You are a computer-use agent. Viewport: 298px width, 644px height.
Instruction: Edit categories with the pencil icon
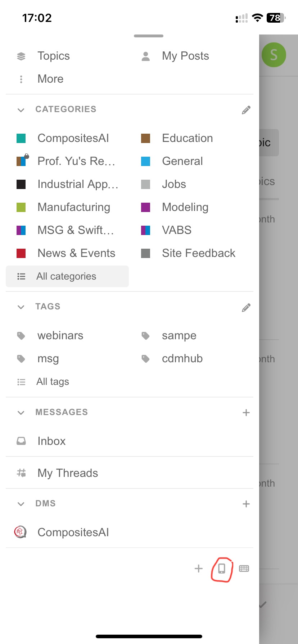246,110
